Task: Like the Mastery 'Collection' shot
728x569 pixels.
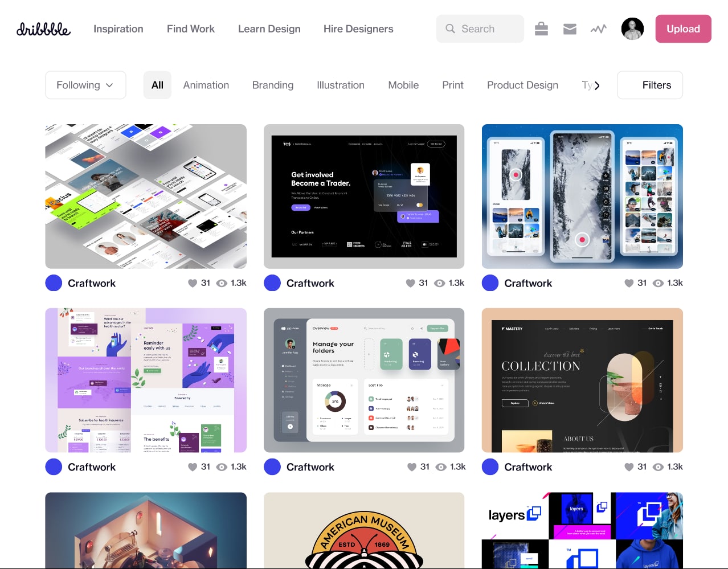Action: click(x=629, y=467)
